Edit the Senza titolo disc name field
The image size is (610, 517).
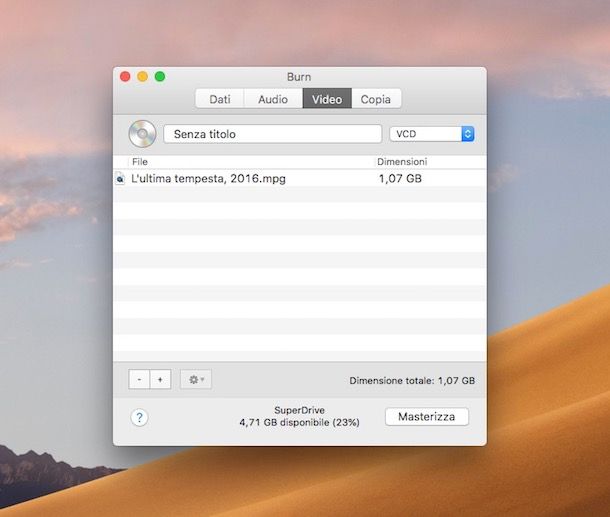coord(273,134)
